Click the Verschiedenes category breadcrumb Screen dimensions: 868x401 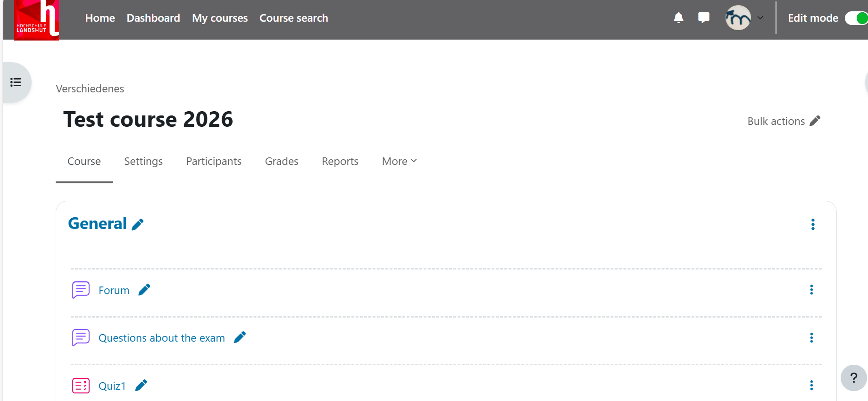pyautogui.click(x=90, y=89)
